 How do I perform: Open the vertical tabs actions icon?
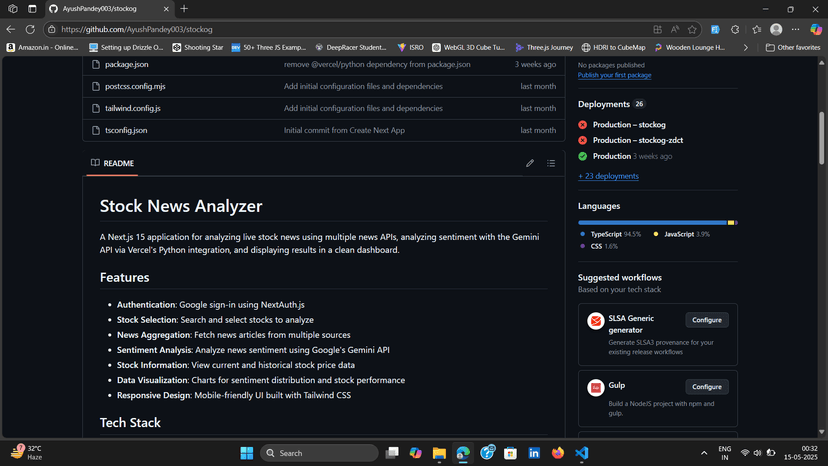pyautogui.click(x=32, y=8)
